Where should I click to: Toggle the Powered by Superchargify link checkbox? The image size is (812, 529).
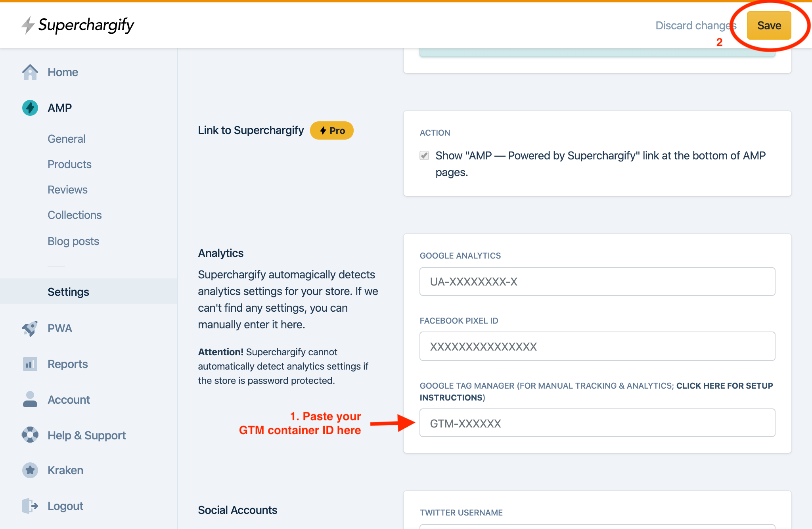click(424, 155)
